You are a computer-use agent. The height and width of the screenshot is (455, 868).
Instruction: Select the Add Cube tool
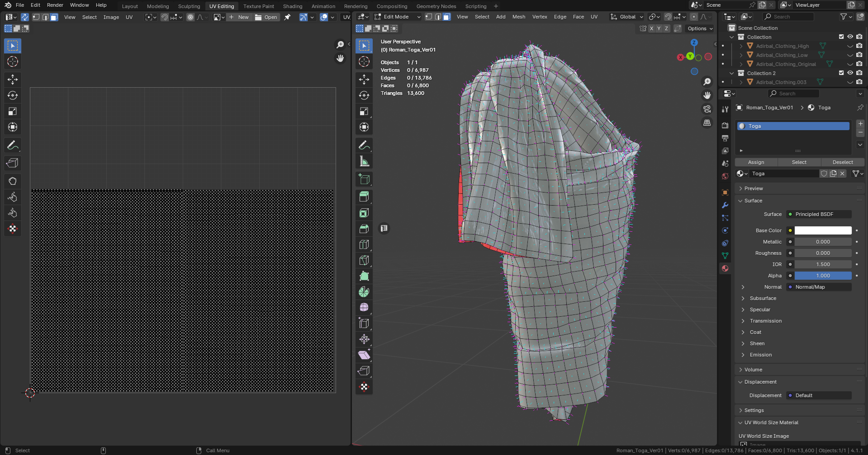(364, 179)
